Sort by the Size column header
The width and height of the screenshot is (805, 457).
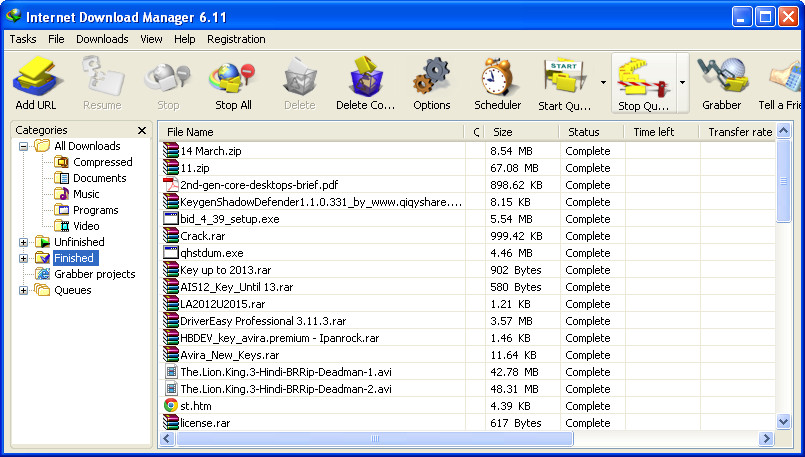pyautogui.click(x=521, y=132)
